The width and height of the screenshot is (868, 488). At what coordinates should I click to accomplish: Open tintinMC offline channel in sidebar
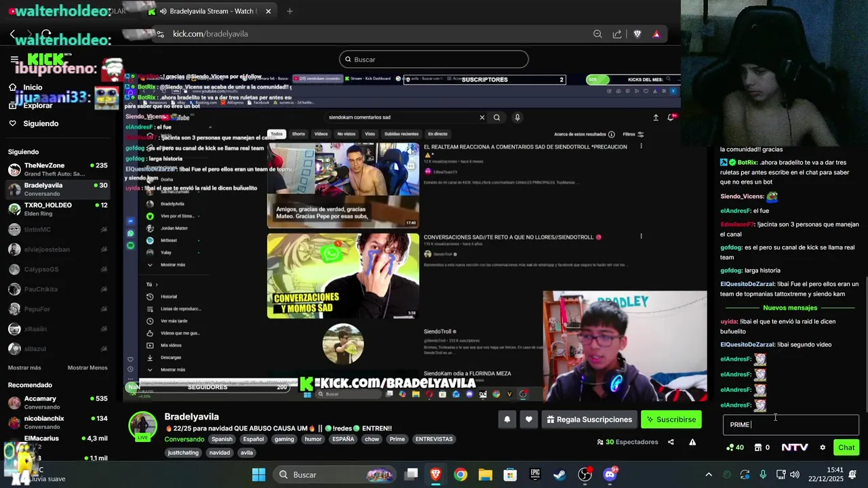coord(58,229)
